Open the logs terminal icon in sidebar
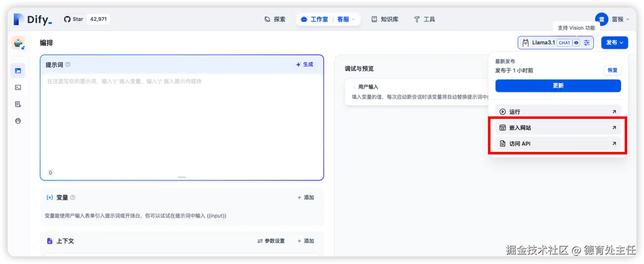Viewport: 644px width, 264px height. coord(18,87)
